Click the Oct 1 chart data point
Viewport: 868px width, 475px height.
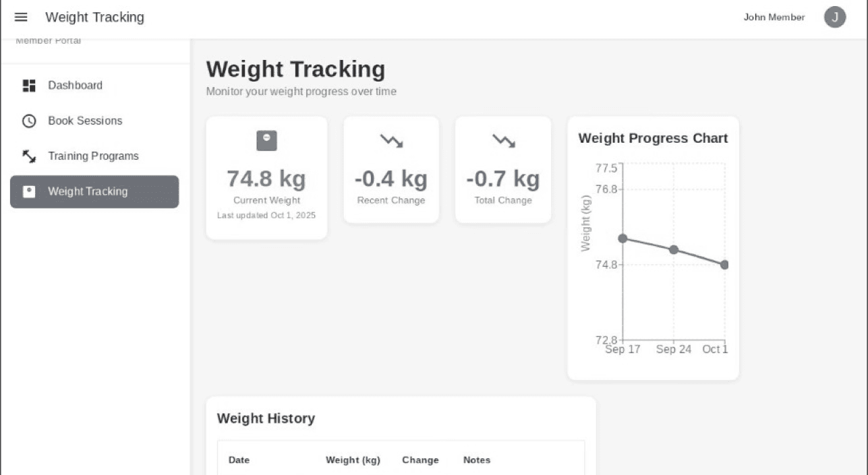click(x=724, y=265)
